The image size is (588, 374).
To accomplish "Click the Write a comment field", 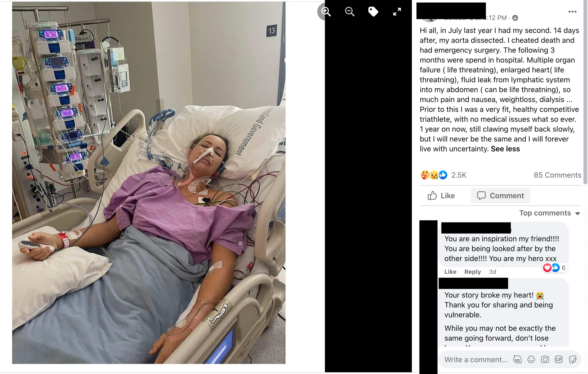I will pos(476,360).
